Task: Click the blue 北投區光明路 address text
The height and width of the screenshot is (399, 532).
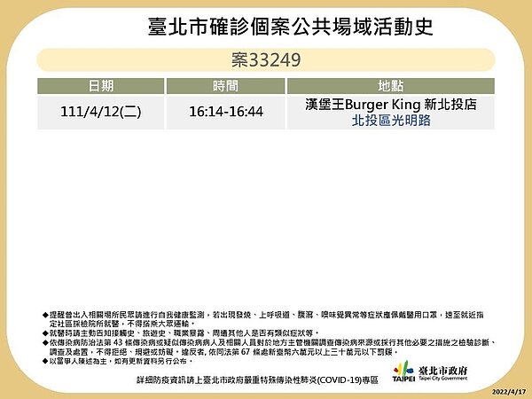Action: [391, 121]
